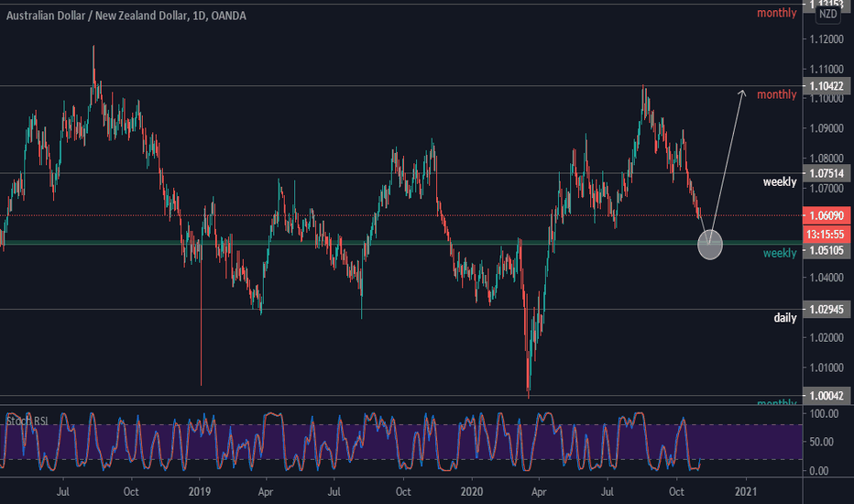The width and height of the screenshot is (854, 504).
Task: Click the 1.11000 price axis value
Action: [x=827, y=70]
